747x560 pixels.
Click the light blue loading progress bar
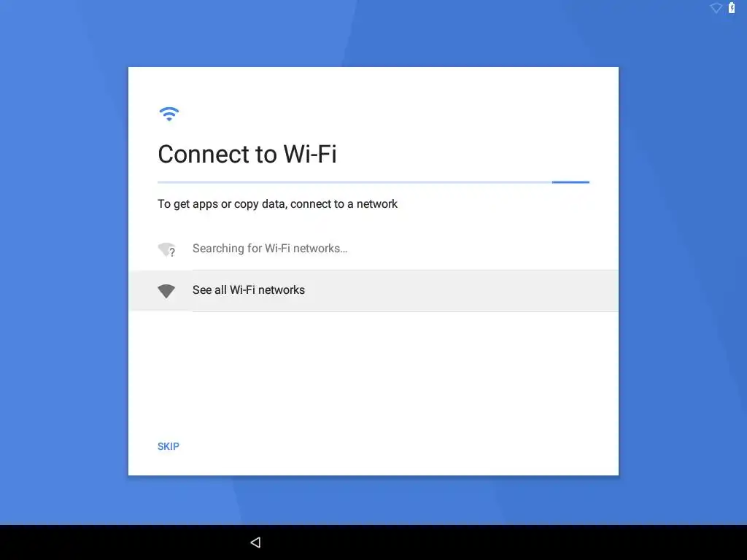(x=355, y=182)
